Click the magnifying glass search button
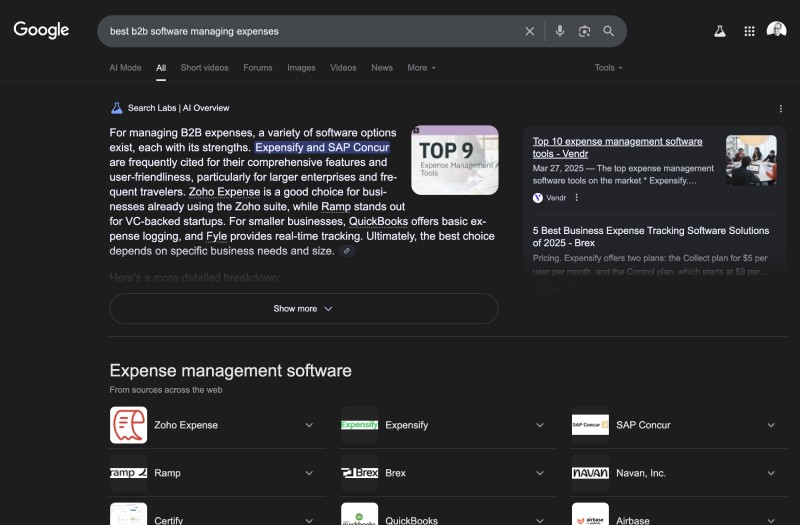This screenshot has height=525, width=800. point(608,31)
